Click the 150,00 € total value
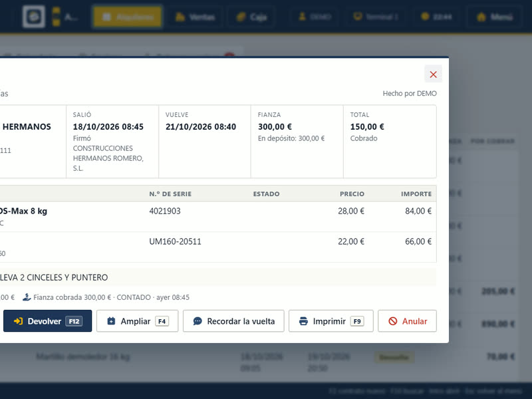The height and width of the screenshot is (399, 532). (x=367, y=127)
